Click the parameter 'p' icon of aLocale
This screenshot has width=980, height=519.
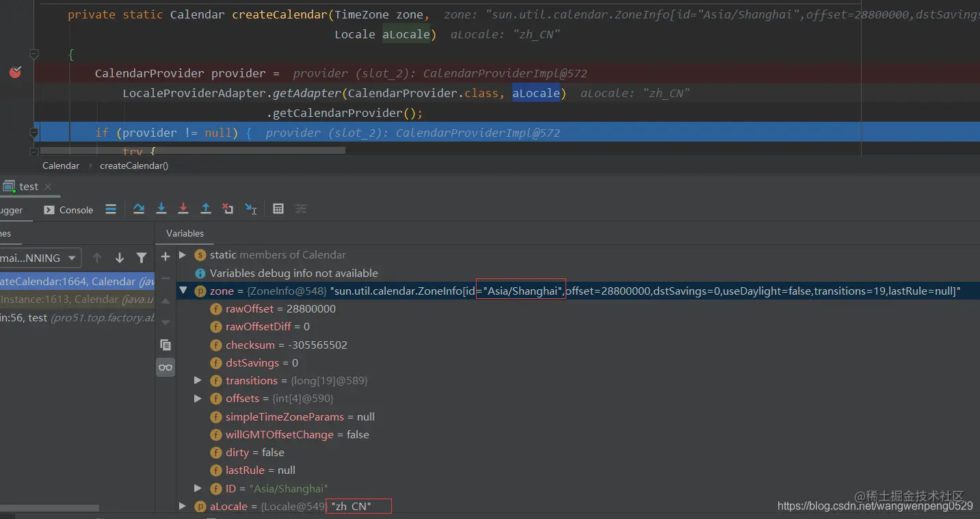pos(200,506)
